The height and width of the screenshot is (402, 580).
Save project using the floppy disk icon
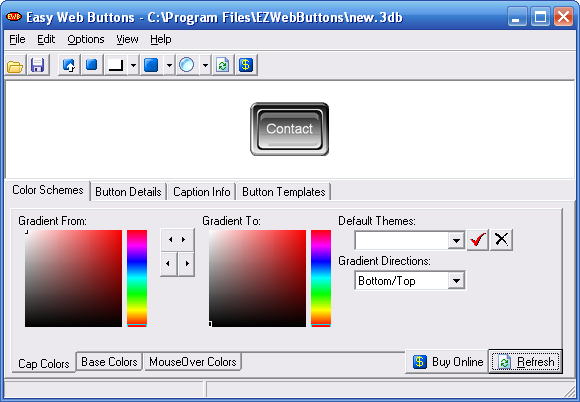tap(38, 65)
